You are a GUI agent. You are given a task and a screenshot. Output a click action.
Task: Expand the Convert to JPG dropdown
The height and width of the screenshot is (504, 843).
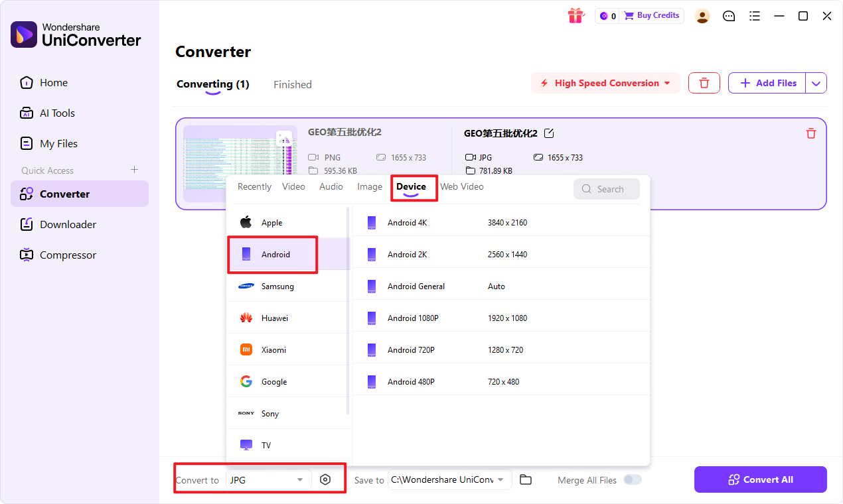(x=269, y=479)
